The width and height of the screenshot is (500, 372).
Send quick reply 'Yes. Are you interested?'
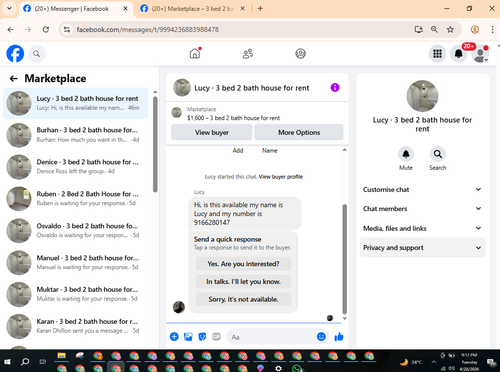(243, 264)
